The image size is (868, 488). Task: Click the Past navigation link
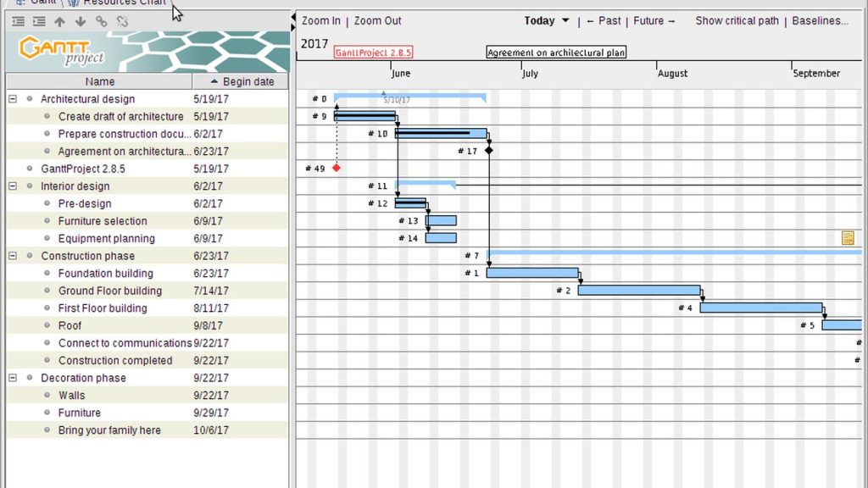click(x=604, y=20)
